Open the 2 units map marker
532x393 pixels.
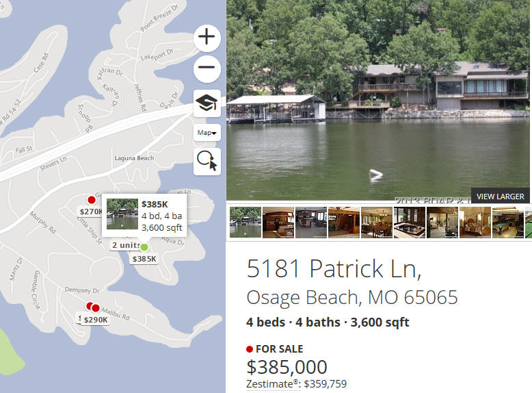coord(126,245)
